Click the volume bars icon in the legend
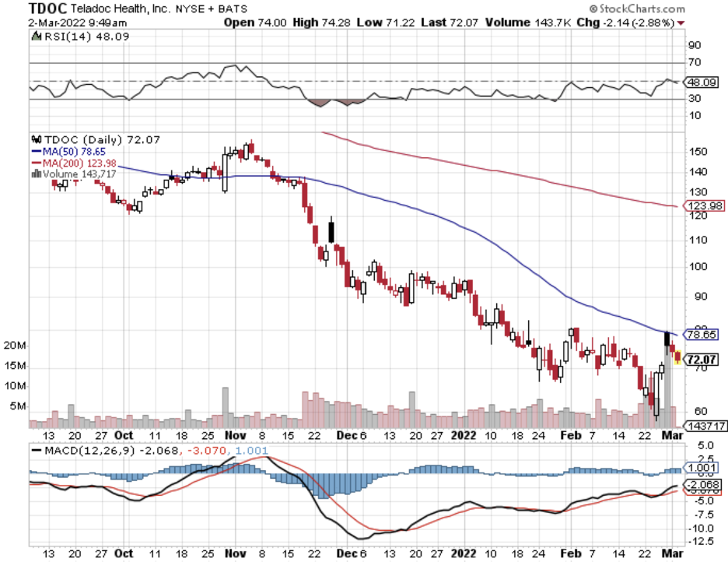The image size is (728, 562). tap(35, 174)
